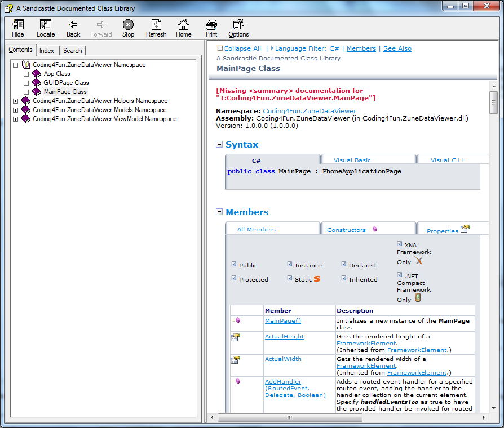Click the vertical scrollbar down arrow
504x428 pixels.
click(493, 408)
